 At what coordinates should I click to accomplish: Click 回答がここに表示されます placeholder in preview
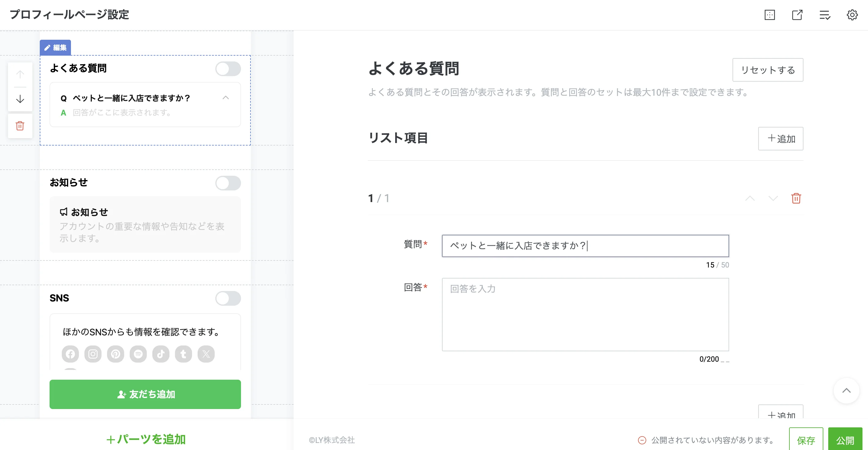[123, 112]
